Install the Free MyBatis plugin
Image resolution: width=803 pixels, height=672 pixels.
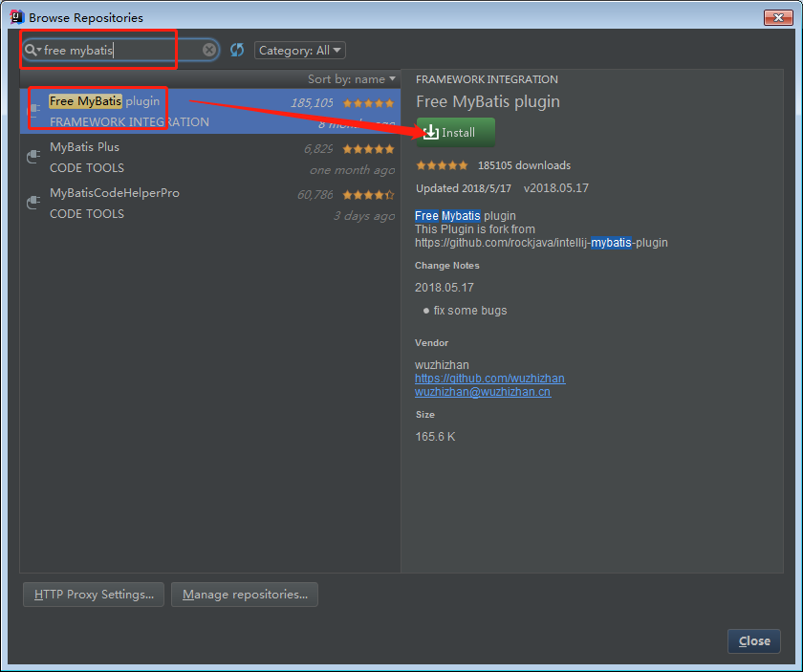coord(455,133)
